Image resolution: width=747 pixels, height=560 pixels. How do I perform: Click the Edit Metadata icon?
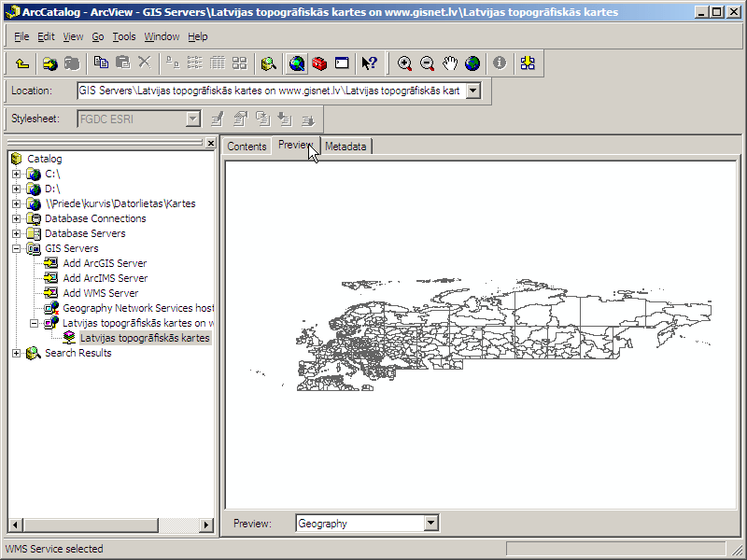218,119
